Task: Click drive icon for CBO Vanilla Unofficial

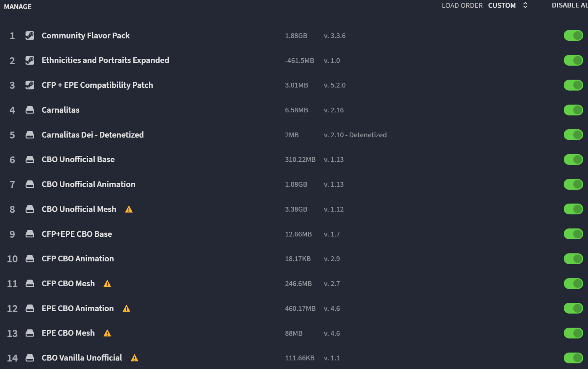Action: click(30, 358)
